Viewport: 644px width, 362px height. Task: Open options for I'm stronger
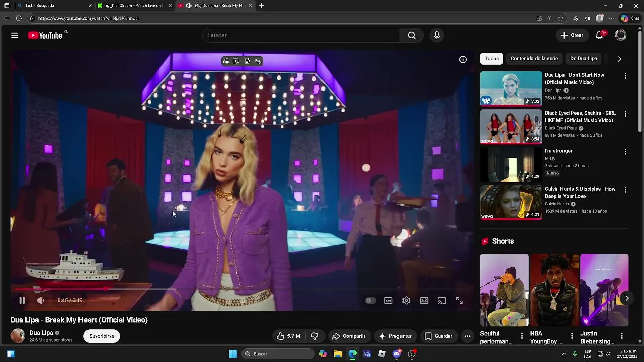click(x=625, y=151)
